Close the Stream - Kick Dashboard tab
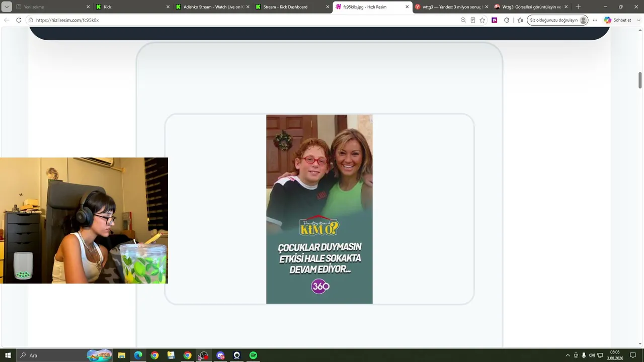 pyautogui.click(x=328, y=7)
